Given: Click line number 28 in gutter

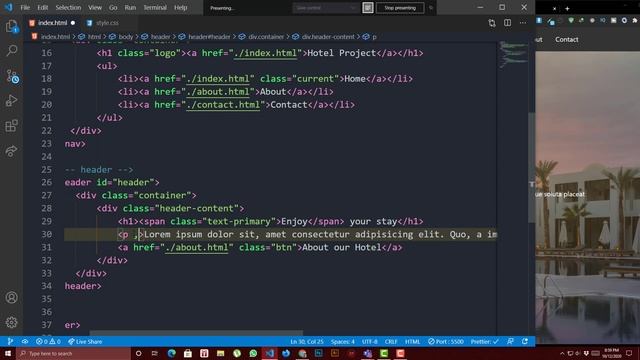Looking at the screenshot, I should (x=47, y=209).
